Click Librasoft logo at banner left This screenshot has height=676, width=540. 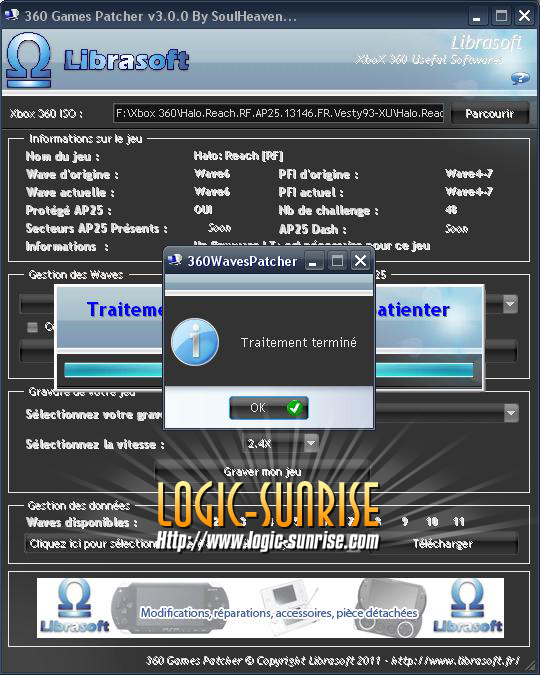tap(74, 607)
